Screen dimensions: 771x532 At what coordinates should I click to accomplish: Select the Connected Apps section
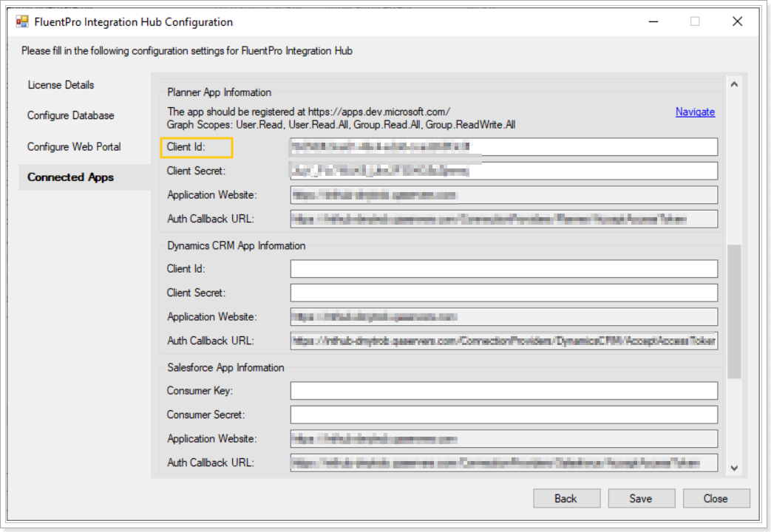point(84,177)
